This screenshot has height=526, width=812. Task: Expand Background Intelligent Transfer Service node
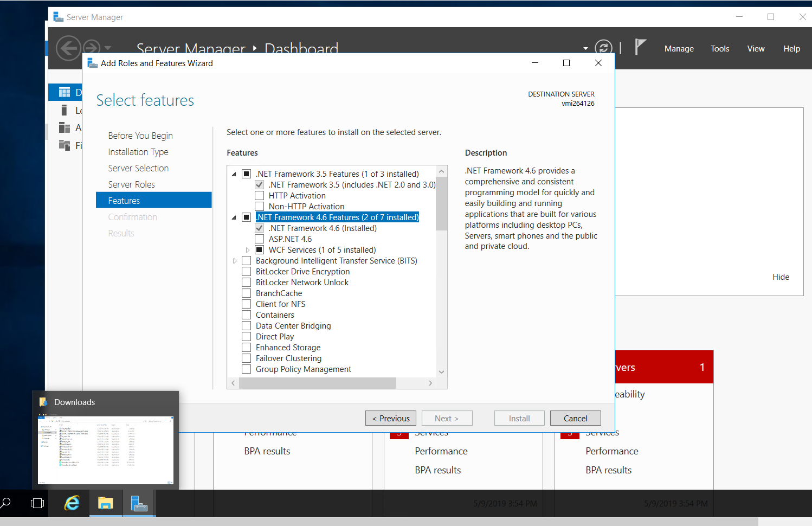point(235,261)
